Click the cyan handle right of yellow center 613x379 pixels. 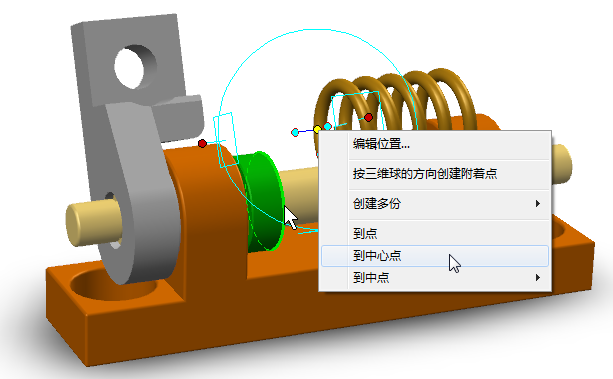328,126
